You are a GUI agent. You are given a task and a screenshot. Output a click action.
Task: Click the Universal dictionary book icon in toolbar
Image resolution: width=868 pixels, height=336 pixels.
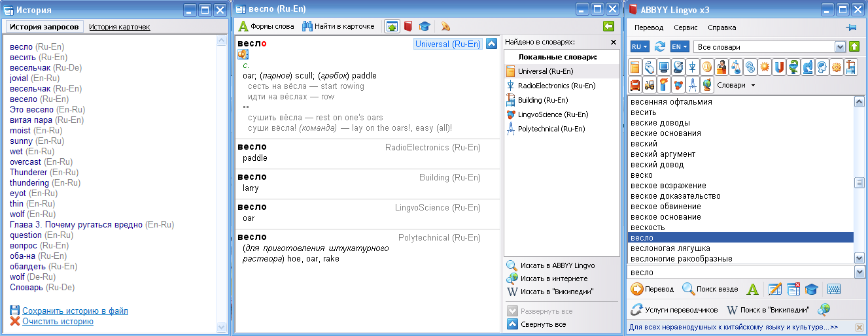pos(635,67)
